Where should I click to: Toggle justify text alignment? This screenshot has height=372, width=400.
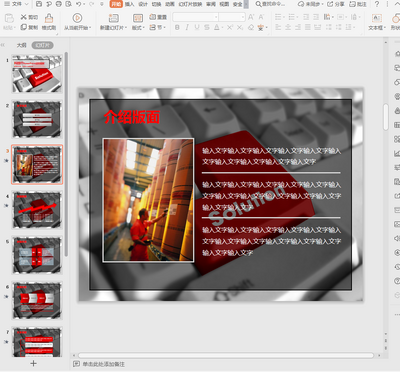(x=308, y=27)
